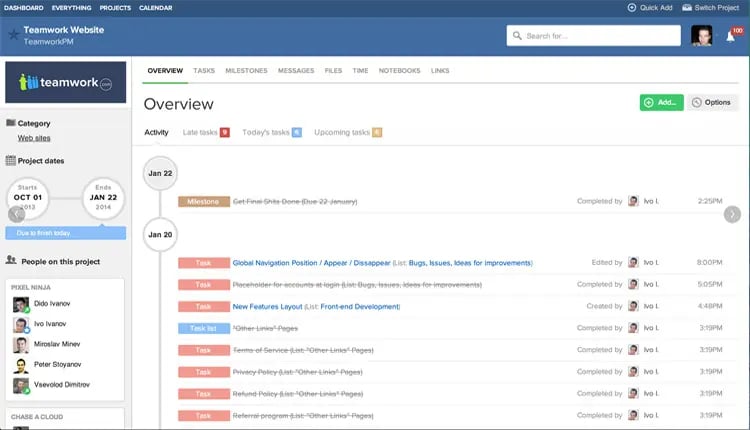Click the Jan 20 timeline marker
This screenshot has height=430, width=750.
coord(160,235)
